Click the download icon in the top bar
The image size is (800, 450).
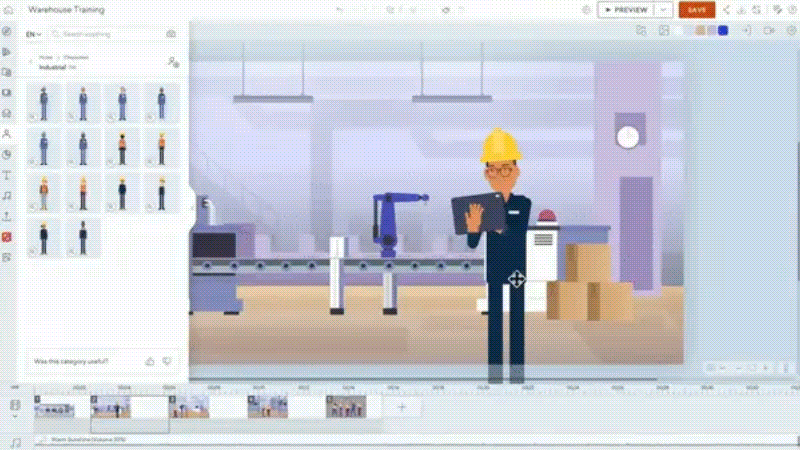pos(741,10)
